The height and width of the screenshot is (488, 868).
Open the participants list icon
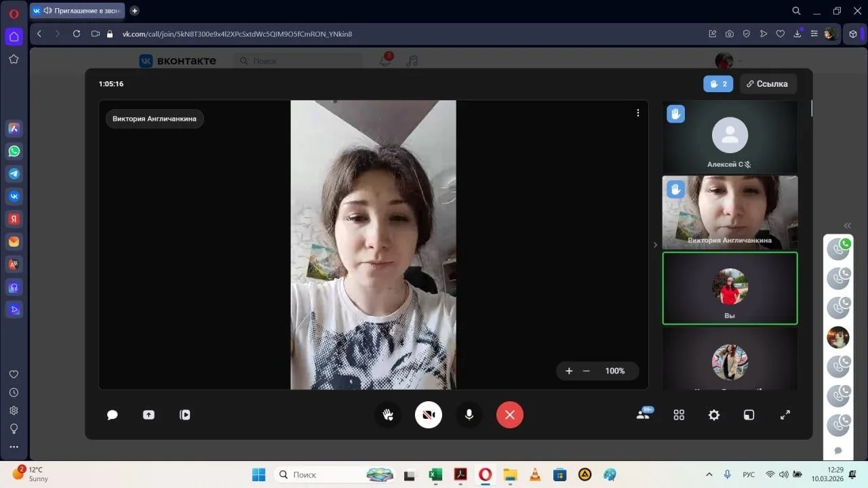point(644,414)
